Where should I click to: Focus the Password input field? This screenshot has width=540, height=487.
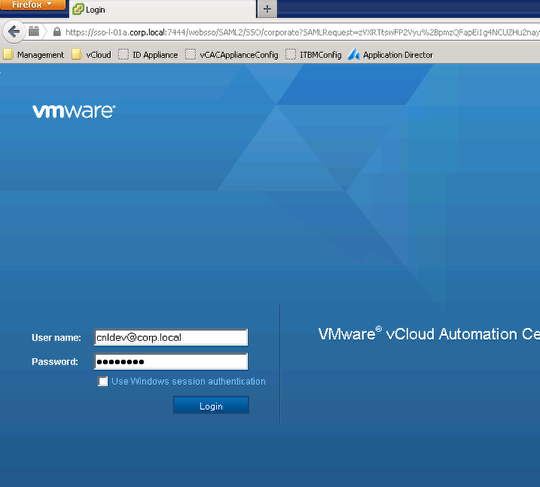coord(171,362)
